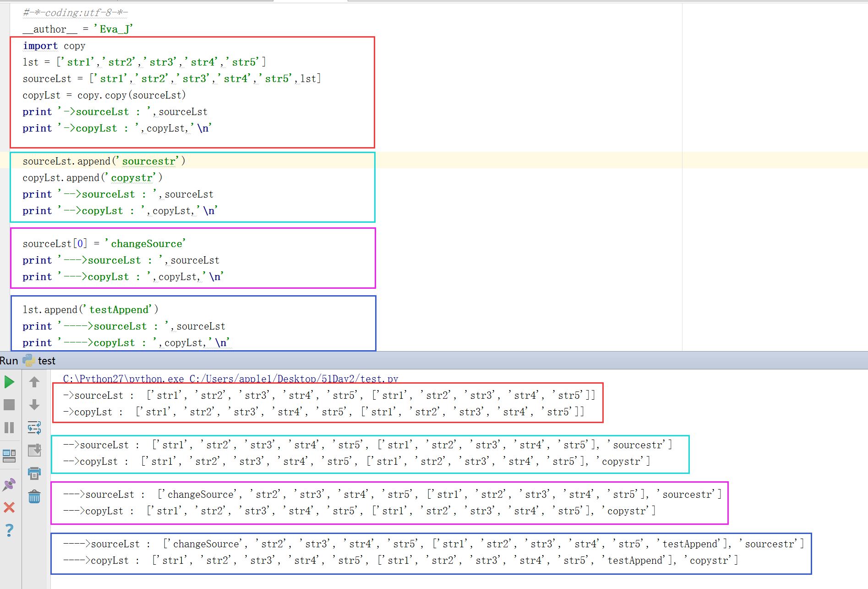This screenshot has height=589, width=868.
Task: Pause the program output
Action: [x=9, y=428]
